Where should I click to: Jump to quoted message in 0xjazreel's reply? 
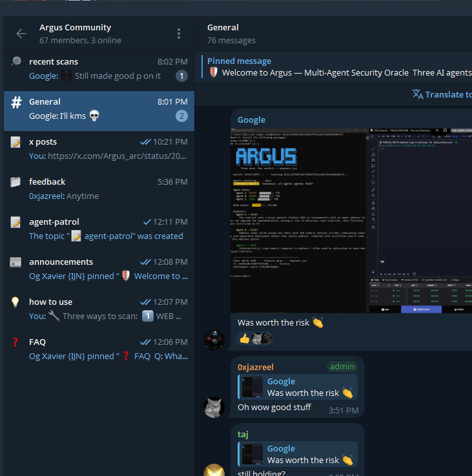(x=298, y=387)
